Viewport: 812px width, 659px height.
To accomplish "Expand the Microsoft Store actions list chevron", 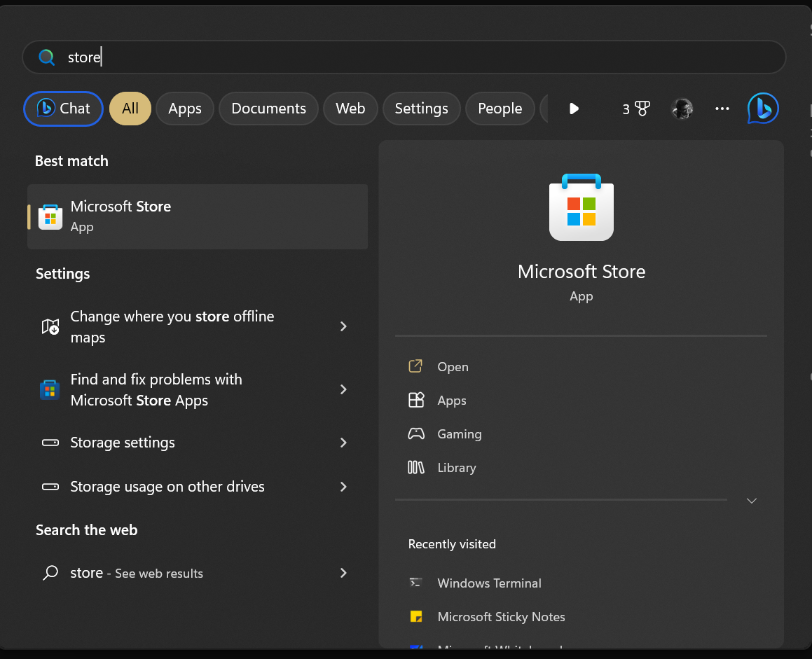I will [x=752, y=501].
